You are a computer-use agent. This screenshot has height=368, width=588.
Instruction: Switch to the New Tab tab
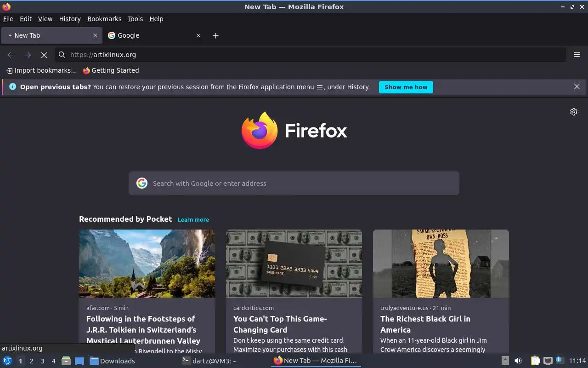pyautogui.click(x=51, y=35)
